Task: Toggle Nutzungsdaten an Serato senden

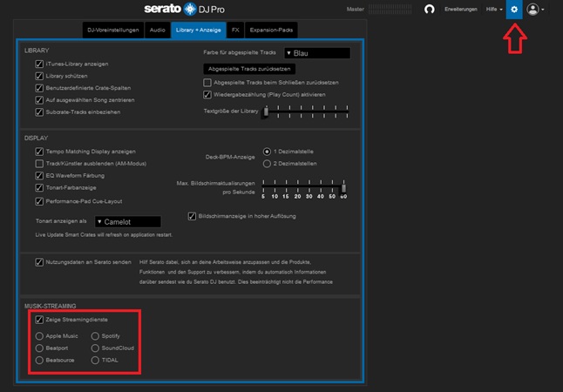Action: coord(39,262)
